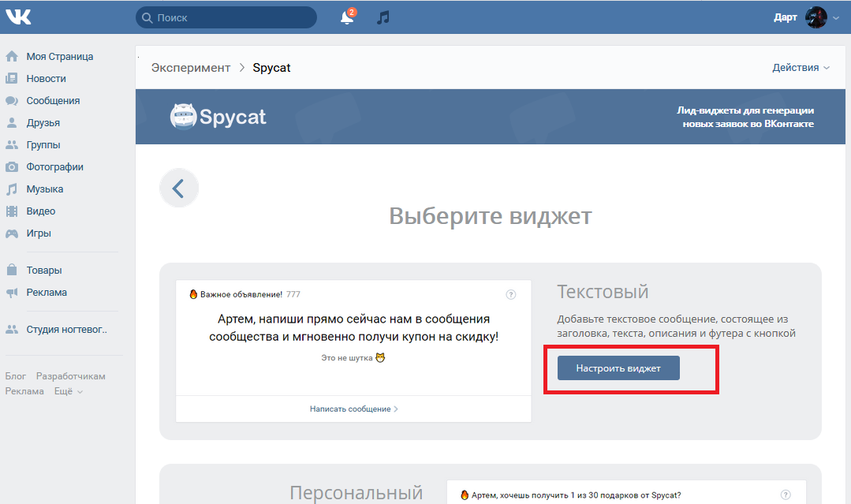This screenshot has height=504, width=851.
Task: Open Новости in the sidebar
Action: pyautogui.click(x=46, y=79)
